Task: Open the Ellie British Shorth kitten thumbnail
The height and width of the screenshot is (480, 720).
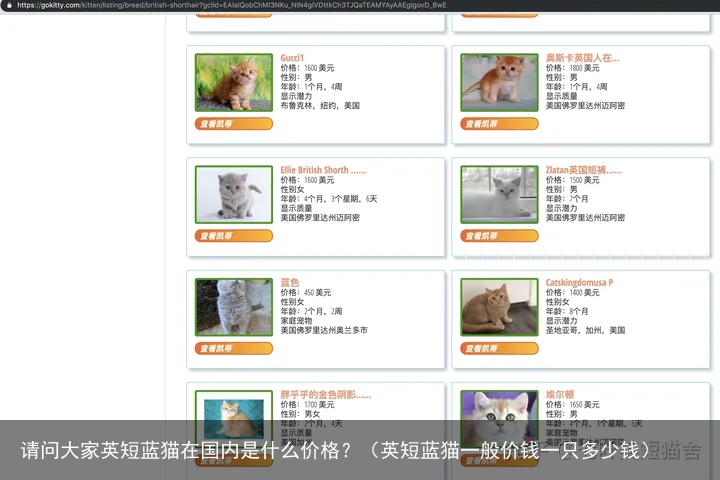Action: point(234,194)
